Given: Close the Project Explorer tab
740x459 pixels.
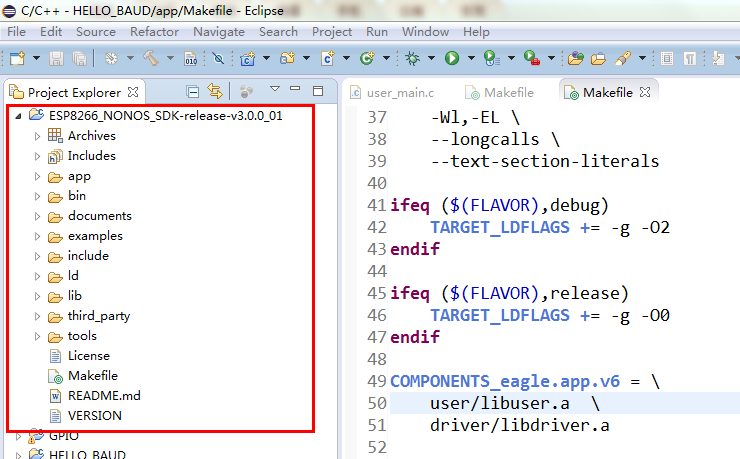Looking at the screenshot, I should coord(134,92).
